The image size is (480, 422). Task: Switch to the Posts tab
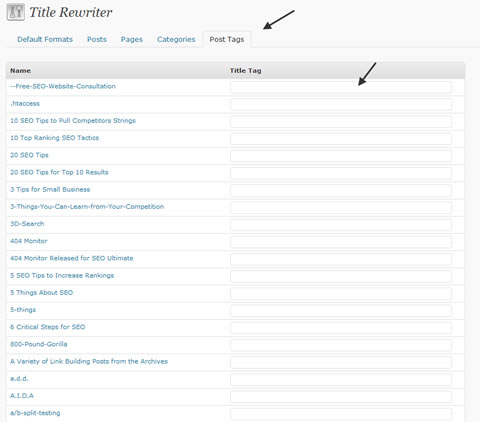coord(97,39)
